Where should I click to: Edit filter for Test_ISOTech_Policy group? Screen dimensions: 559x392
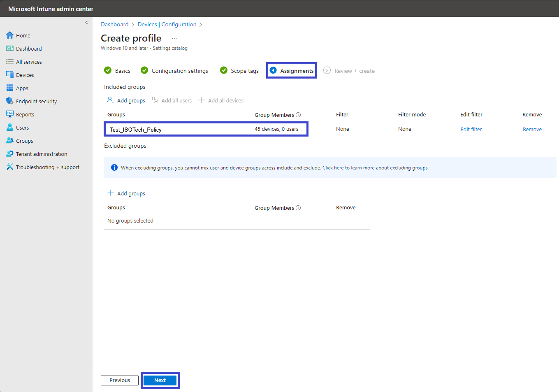tap(471, 129)
